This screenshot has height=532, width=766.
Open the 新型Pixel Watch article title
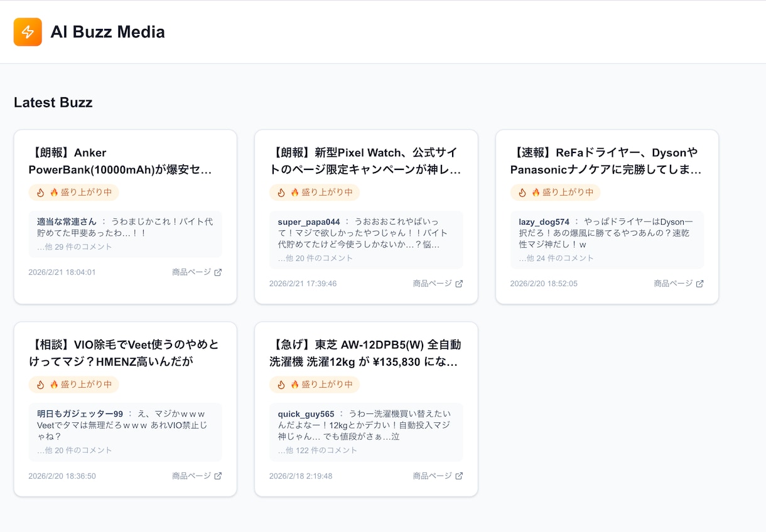pyautogui.click(x=366, y=161)
